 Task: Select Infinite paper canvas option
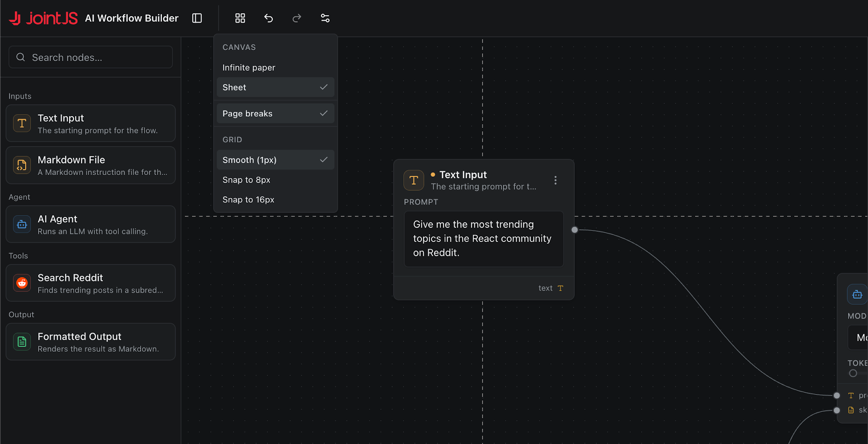click(275, 67)
